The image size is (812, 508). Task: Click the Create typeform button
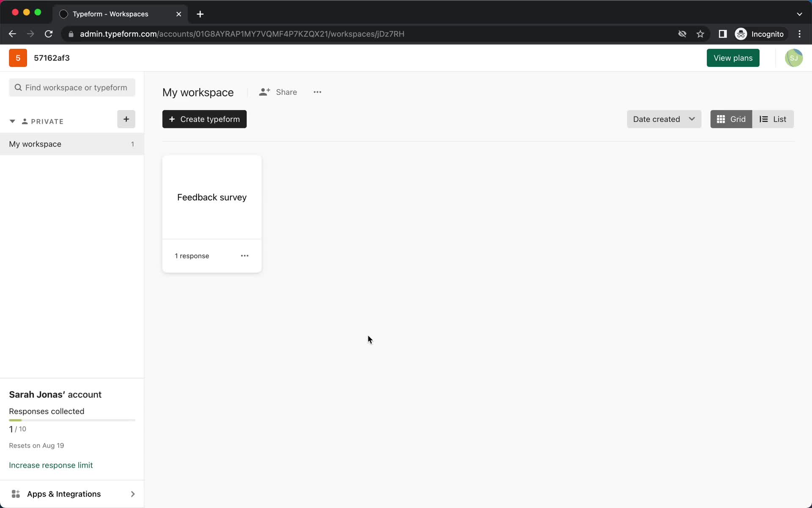click(x=205, y=119)
